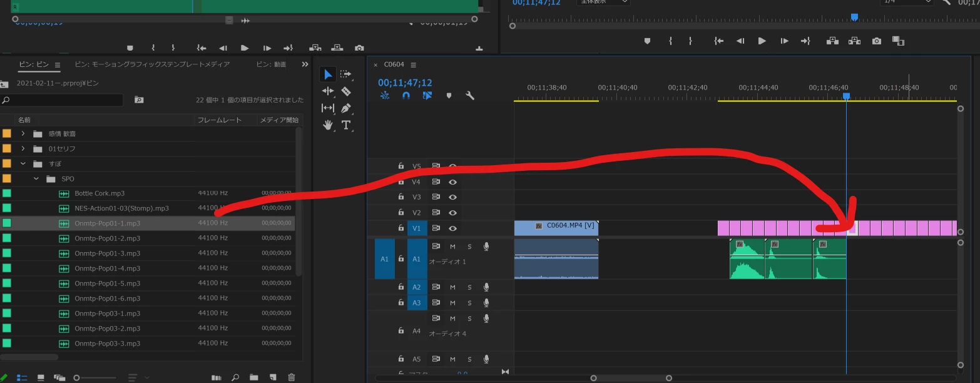The image size is (980, 383).
Task: Open ビン: ビン panel menu
Action: [58, 64]
